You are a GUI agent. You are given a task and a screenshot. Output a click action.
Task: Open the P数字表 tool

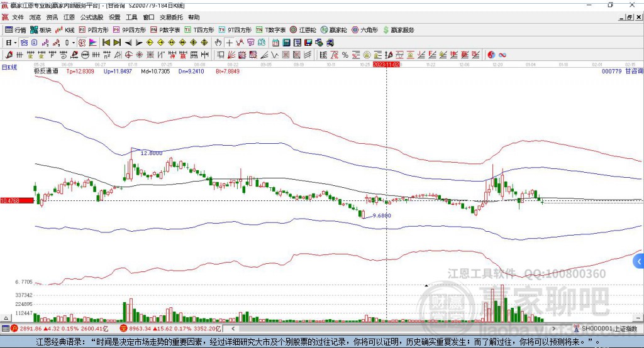(165, 30)
